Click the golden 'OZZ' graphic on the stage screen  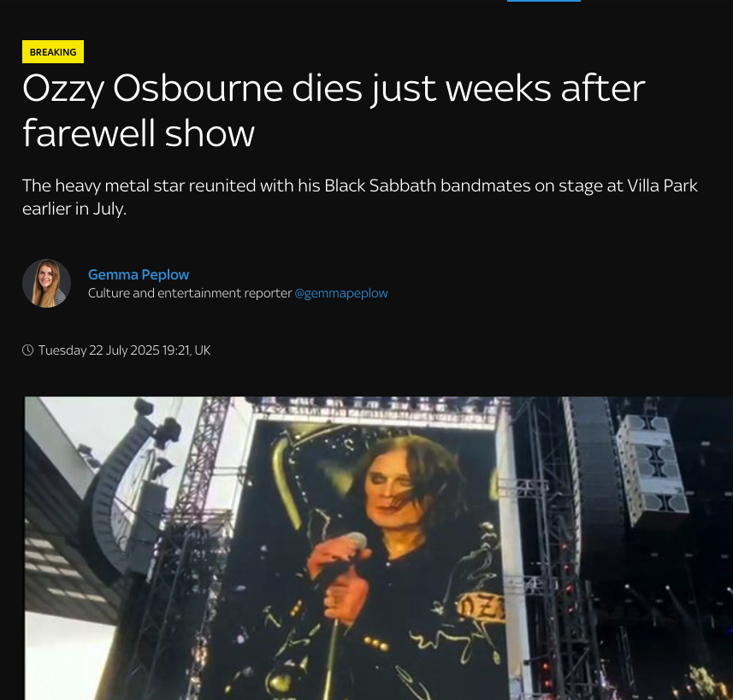tap(481, 608)
